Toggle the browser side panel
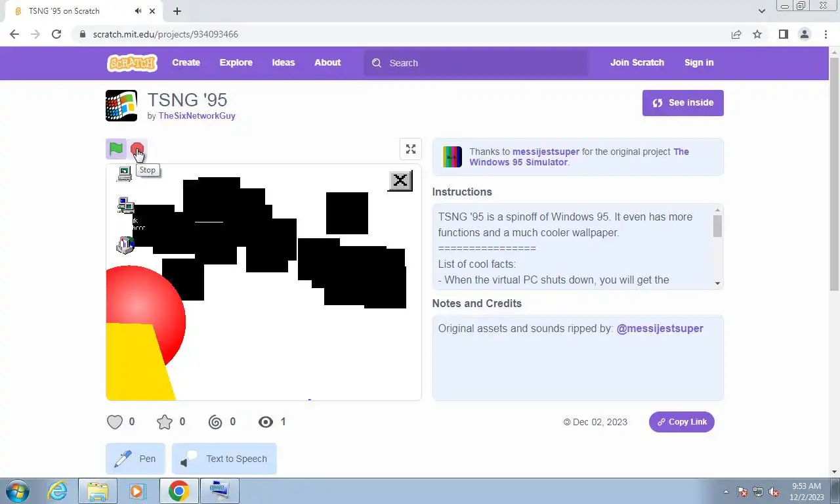This screenshot has width=840, height=504. (x=783, y=34)
